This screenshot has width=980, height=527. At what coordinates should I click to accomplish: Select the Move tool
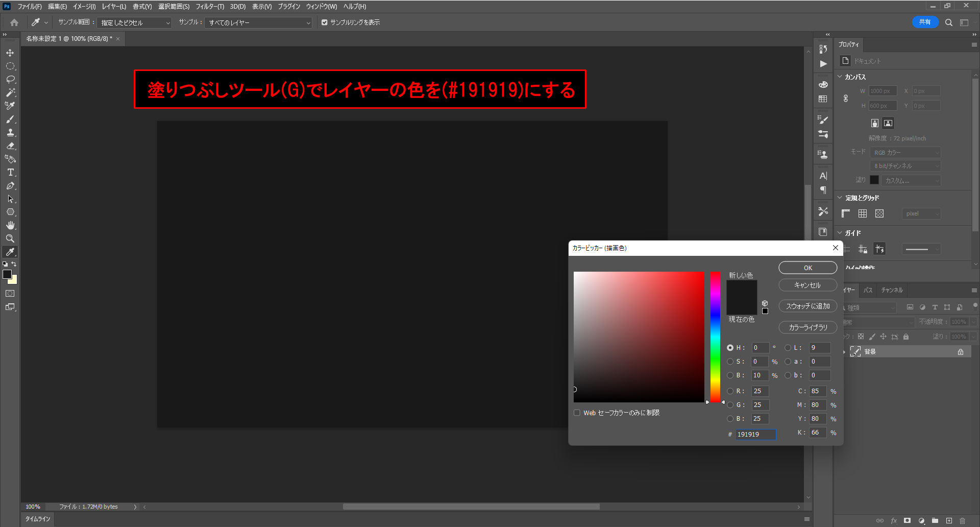point(10,53)
